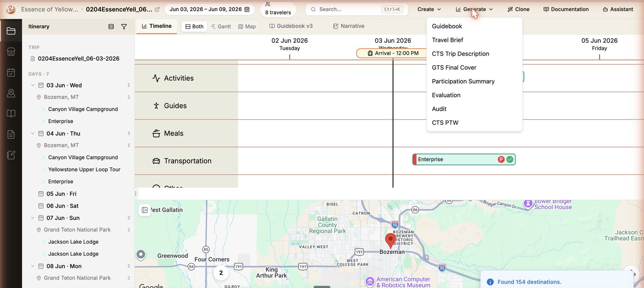The image size is (644, 288).
Task: Open the lodging storefront sidebar icon
Action: pos(11,52)
